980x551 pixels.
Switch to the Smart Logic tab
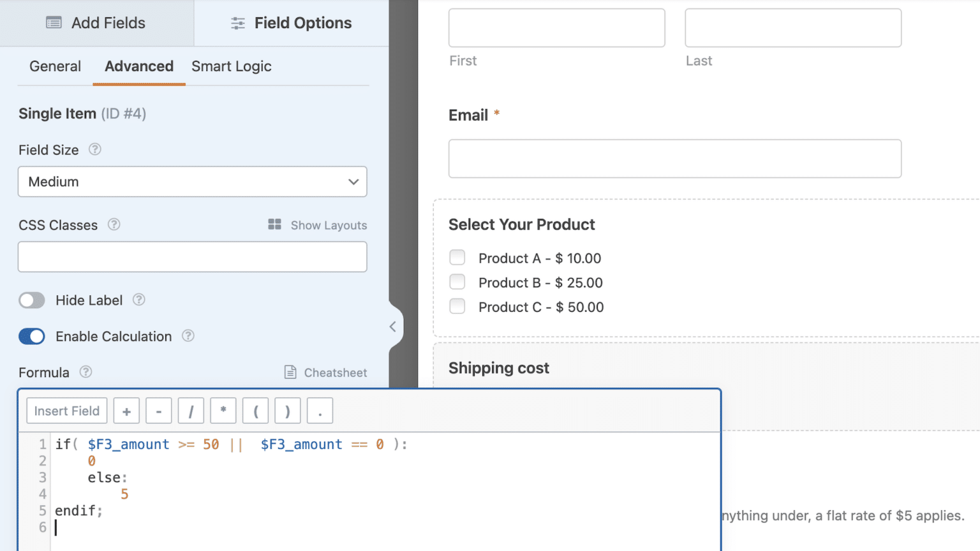point(231,66)
